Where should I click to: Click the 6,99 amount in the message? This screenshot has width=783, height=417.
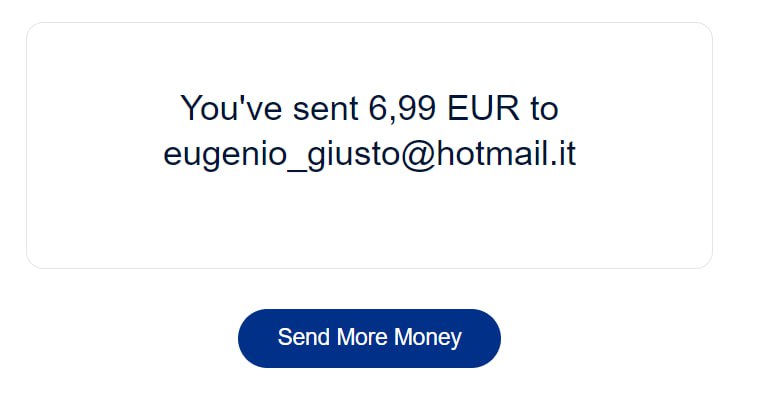(x=402, y=108)
